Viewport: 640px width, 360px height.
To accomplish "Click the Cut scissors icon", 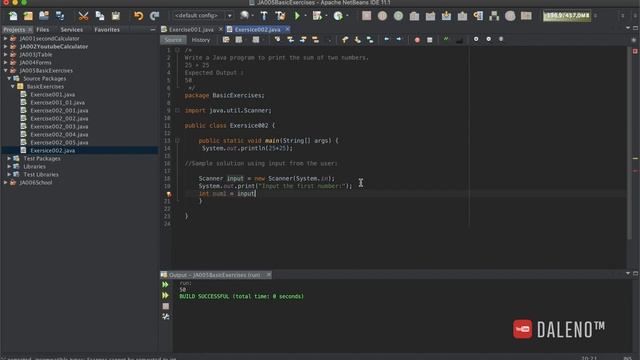I will coord(83,16).
